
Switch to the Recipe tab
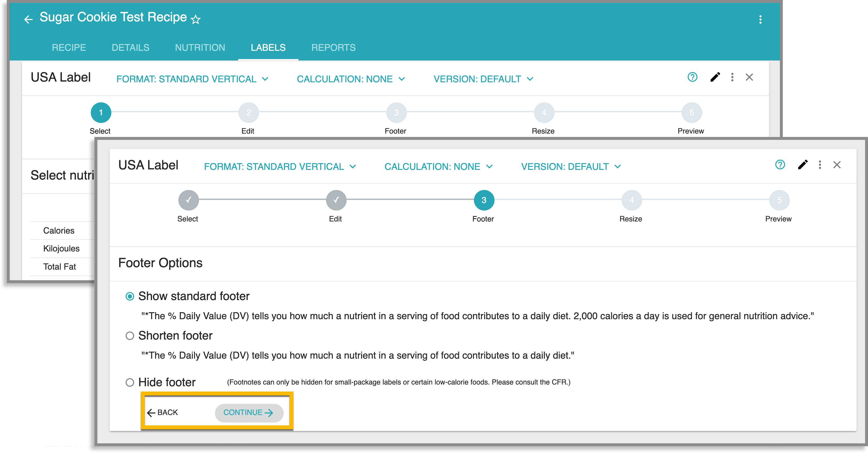pos(69,47)
